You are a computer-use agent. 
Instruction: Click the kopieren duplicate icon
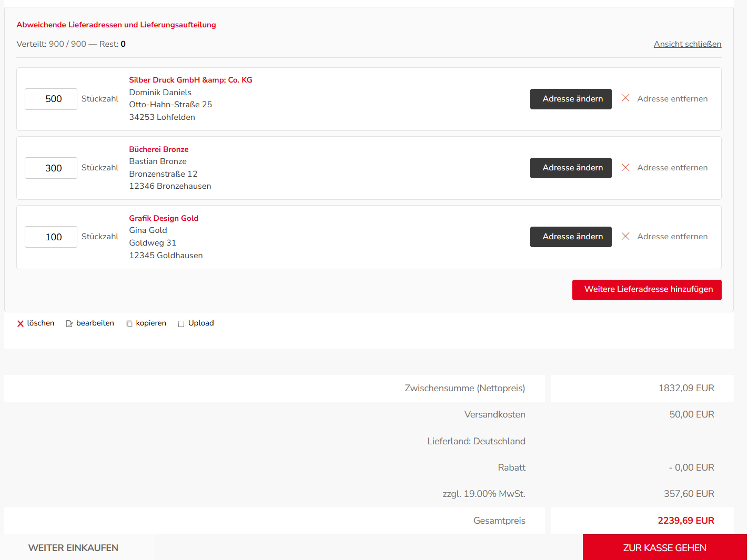pyautogui.click(x=129, y=323)
